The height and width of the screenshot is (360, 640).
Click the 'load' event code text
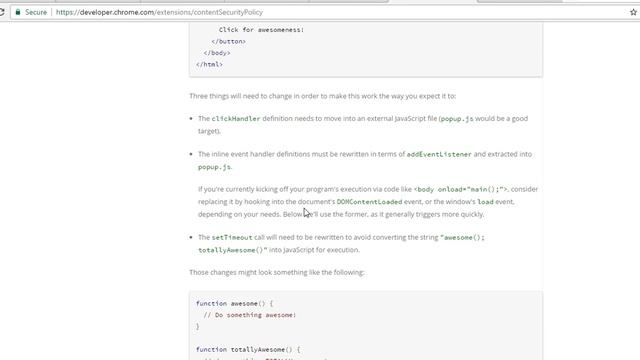point(485,202)
